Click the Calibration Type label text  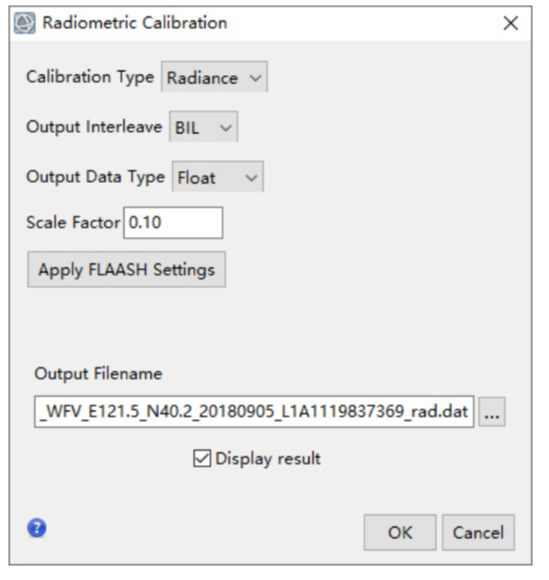click(90, 77)
